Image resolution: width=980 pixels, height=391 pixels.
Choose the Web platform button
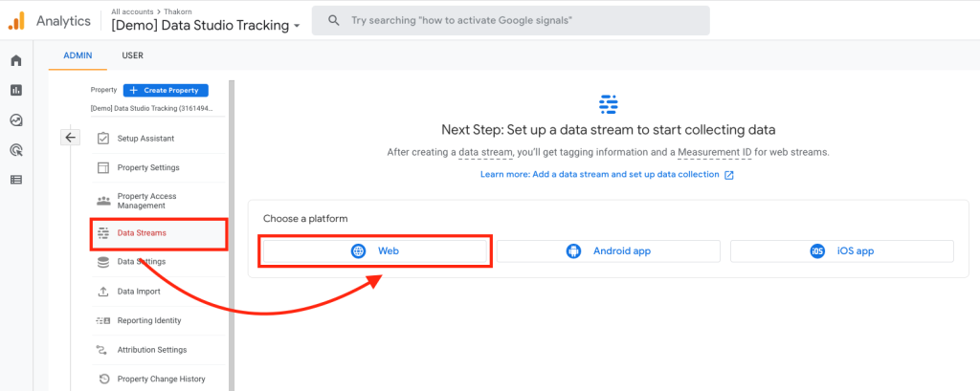pos(375,251)
